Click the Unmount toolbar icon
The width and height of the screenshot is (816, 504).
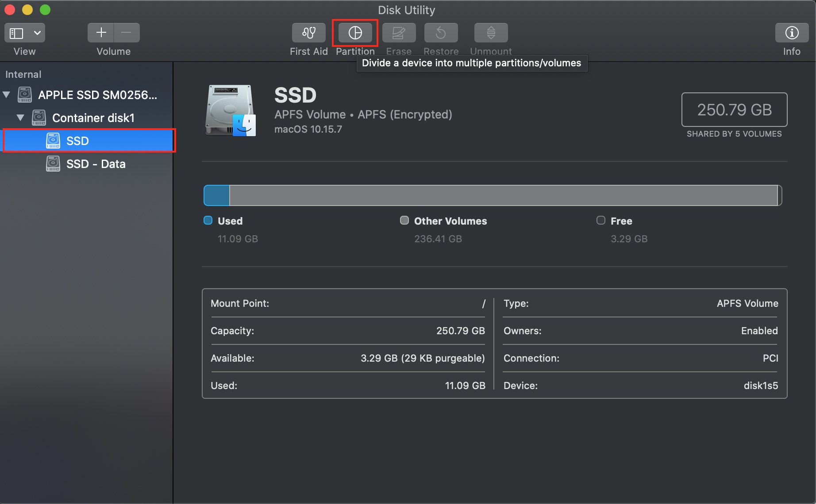491,33
